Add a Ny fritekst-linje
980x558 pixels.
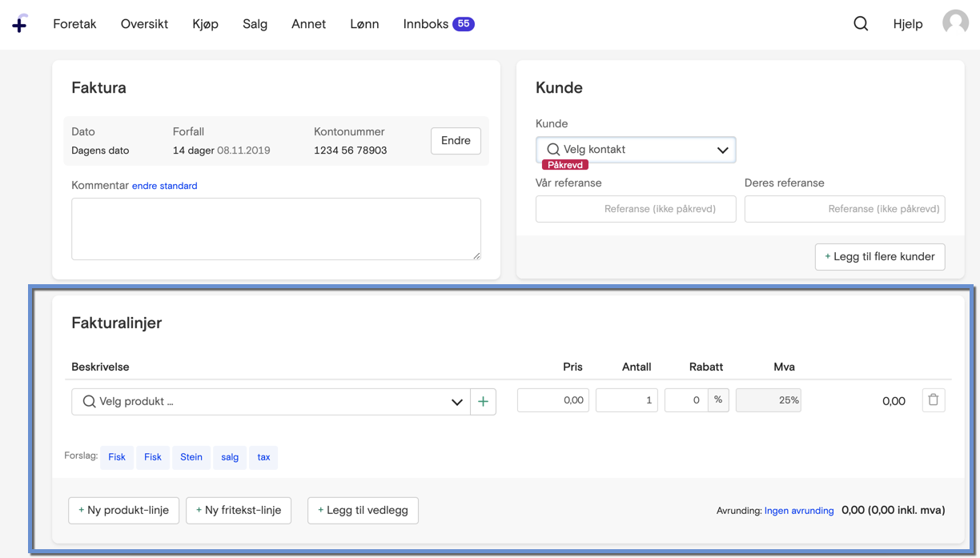point(239,510)
